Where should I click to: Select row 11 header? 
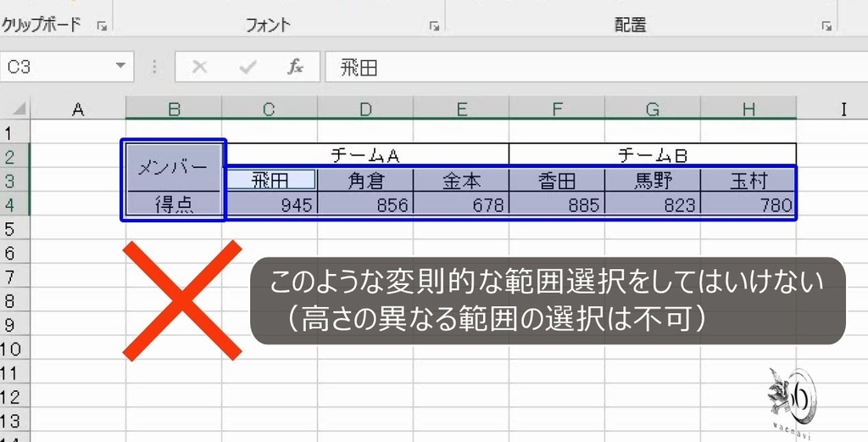[x=15, y=372]
